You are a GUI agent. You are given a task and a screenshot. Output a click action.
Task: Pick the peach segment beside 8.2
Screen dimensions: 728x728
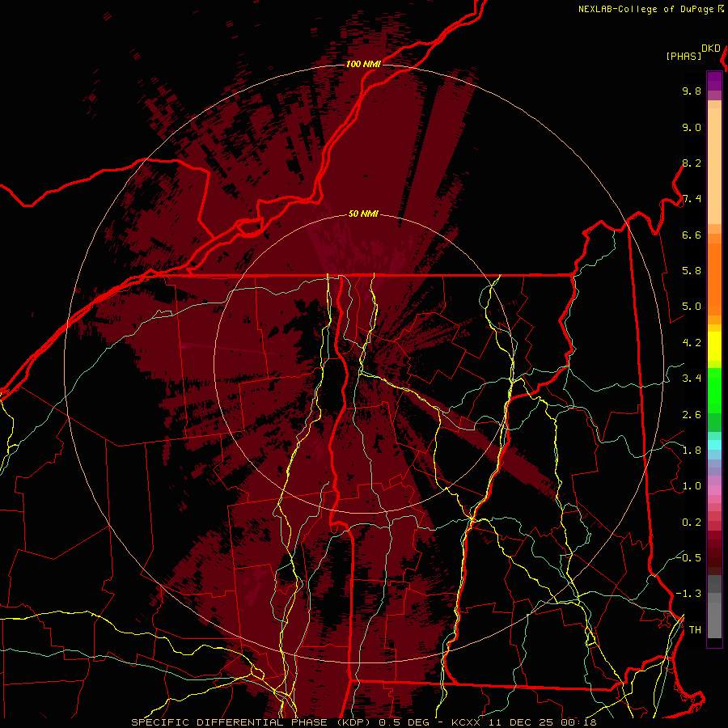714,166
